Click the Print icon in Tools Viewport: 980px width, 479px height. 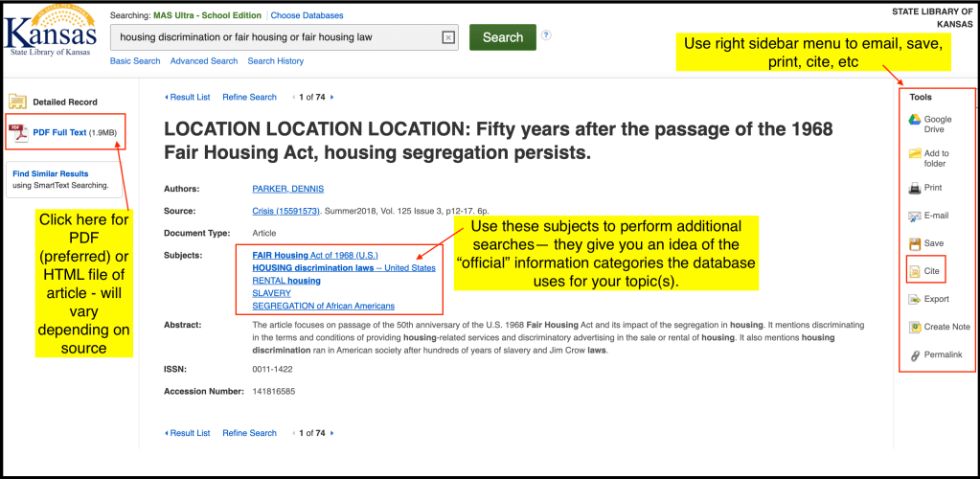tap(914, 188)
